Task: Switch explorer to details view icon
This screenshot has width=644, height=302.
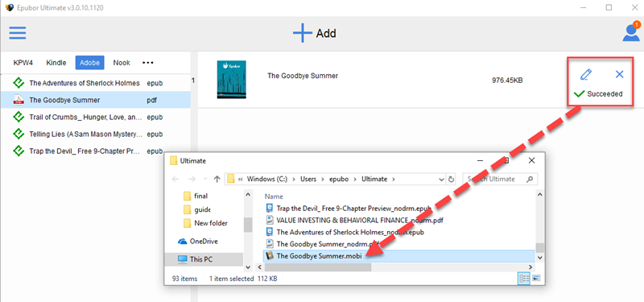Action: pyautogui.click(x=525, y=279)
